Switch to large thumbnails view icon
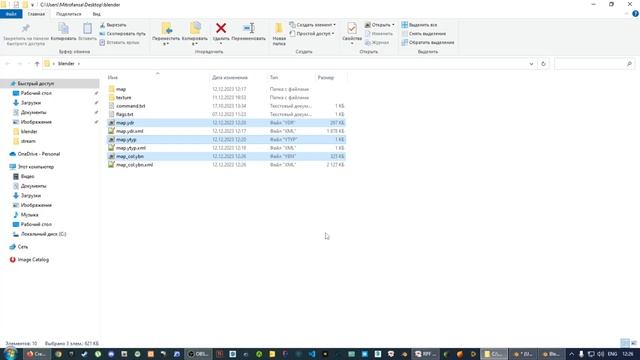 [634, 343]
